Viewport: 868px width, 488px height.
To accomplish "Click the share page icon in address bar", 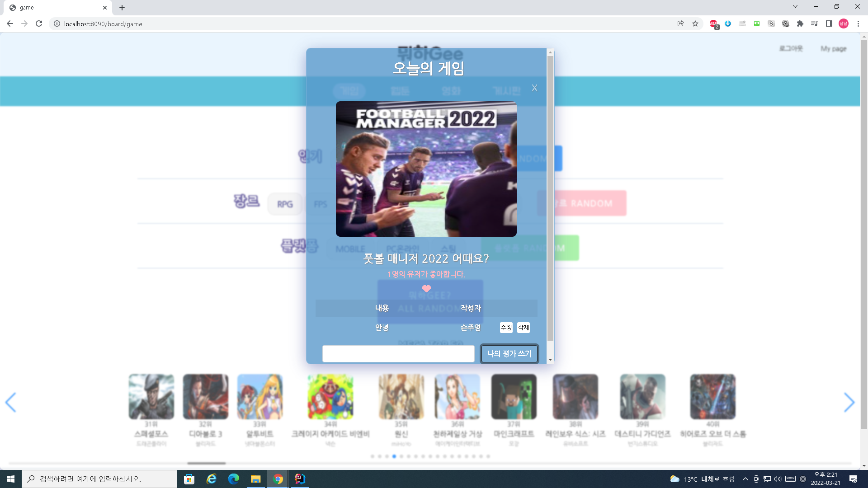I will (680, 24).
